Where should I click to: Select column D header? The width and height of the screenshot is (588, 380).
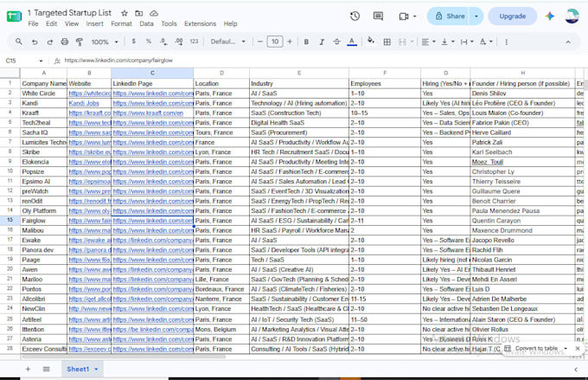(x=221, y=73)
